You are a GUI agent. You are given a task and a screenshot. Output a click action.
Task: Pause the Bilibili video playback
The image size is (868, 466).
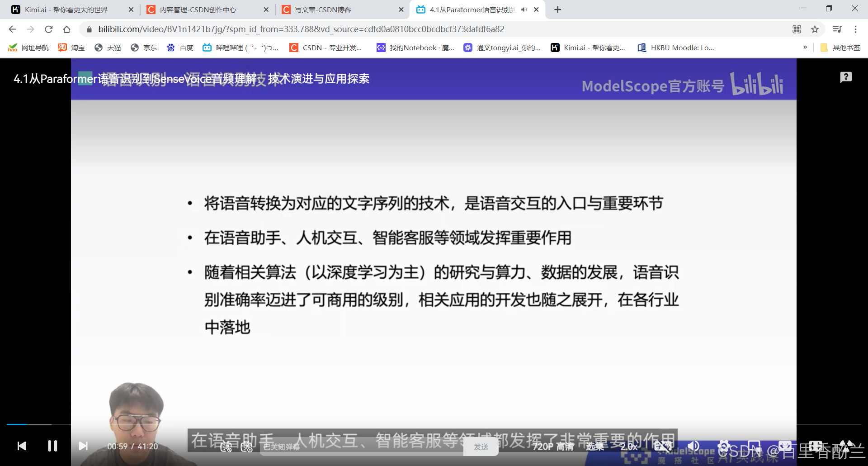pos(52,446)
